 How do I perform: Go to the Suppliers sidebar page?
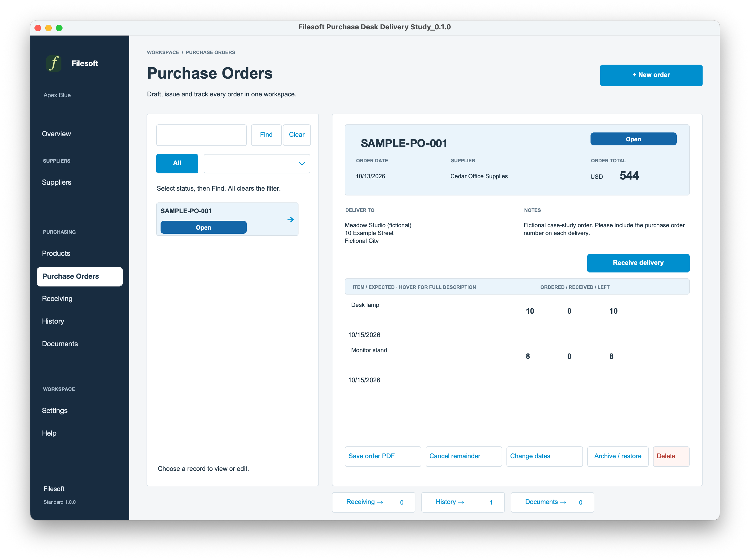coord(57,182)
